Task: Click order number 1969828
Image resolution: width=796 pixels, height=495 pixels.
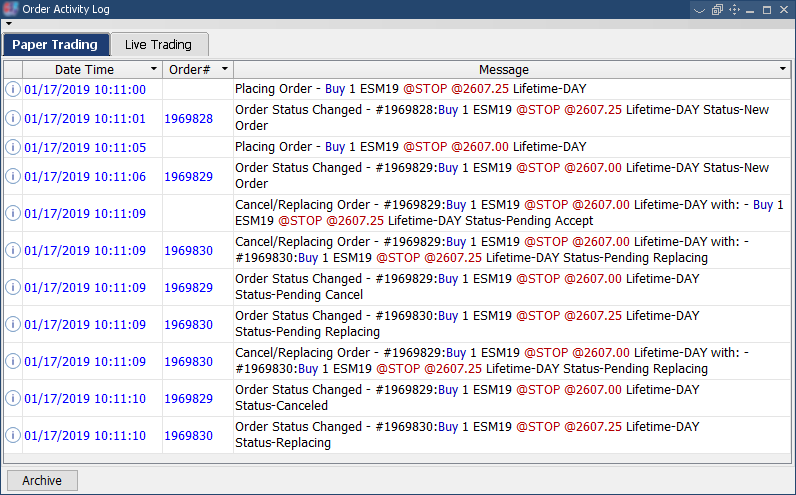Action: pyautogui.click(x=188, y=118)
